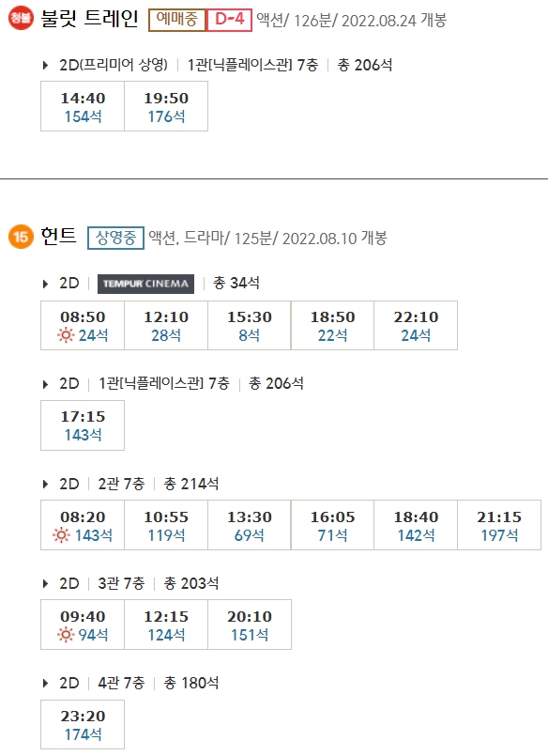
Task: Click the TEMPUR CINEMA logo badge
Action: [x=145, y=284]
